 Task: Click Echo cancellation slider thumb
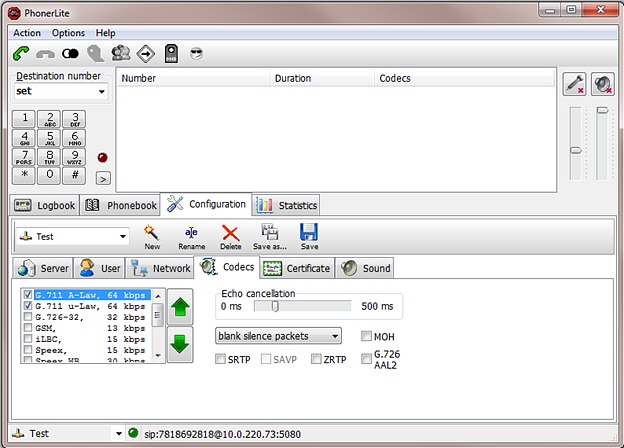tap(275, 306)
